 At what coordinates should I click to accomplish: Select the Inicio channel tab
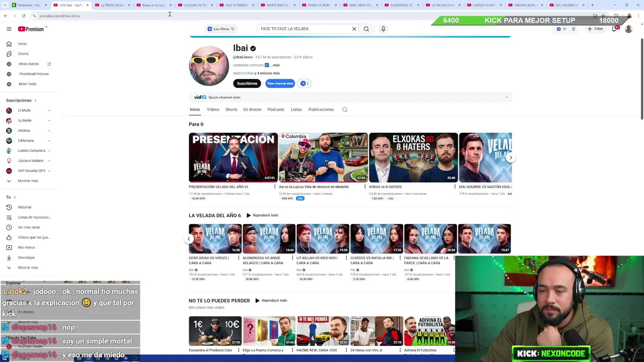pos(195,110)
